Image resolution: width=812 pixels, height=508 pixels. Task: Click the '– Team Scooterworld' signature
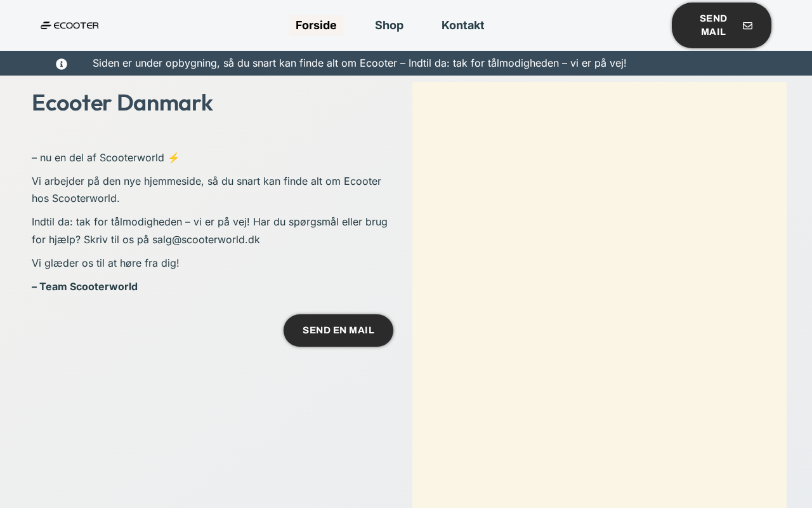pyautogui.click(x=84, y=286)
